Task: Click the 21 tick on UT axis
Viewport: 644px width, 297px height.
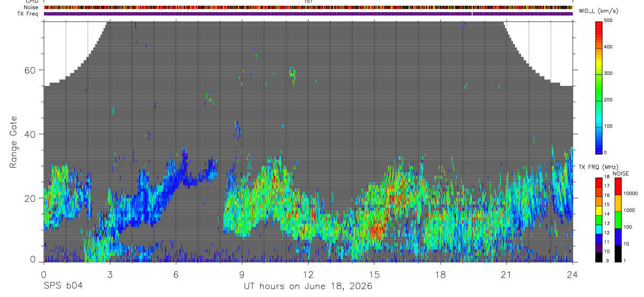Action: (506, 274)
